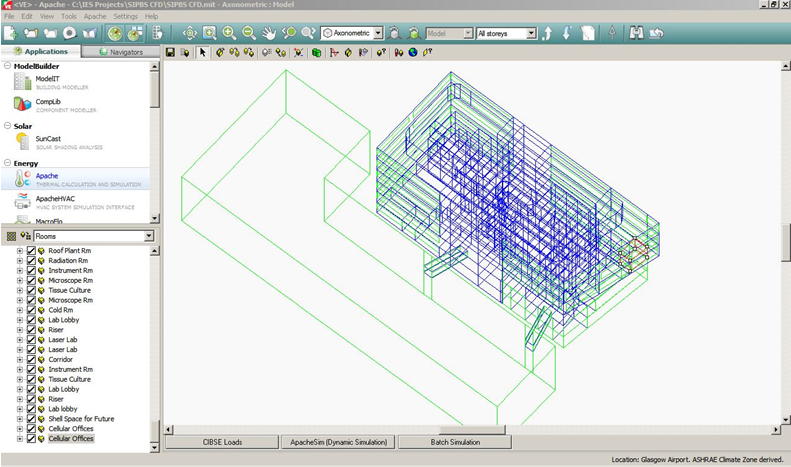
Task: Launch SunCast solar shading analysis
Action: (x=50, y=139)
